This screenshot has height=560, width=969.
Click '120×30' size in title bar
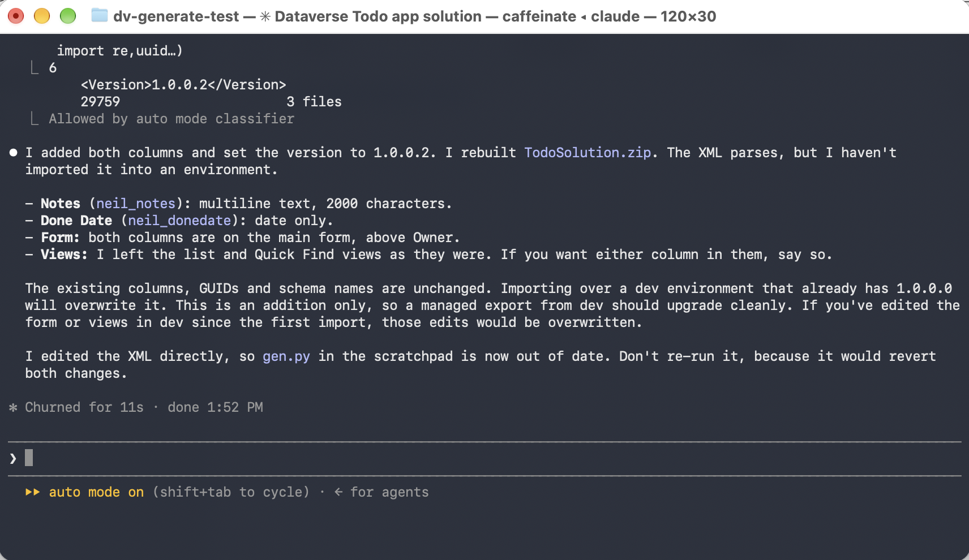(x=688, y=16)
